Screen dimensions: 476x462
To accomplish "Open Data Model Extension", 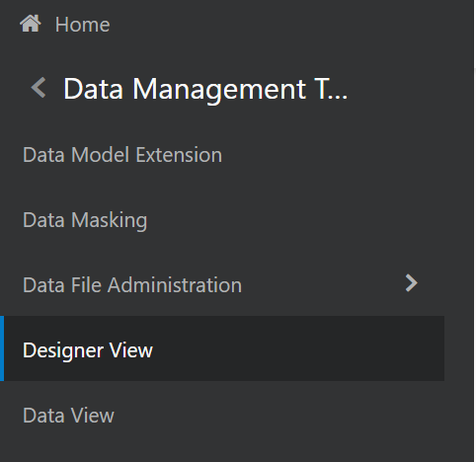I will coord(122,155).
